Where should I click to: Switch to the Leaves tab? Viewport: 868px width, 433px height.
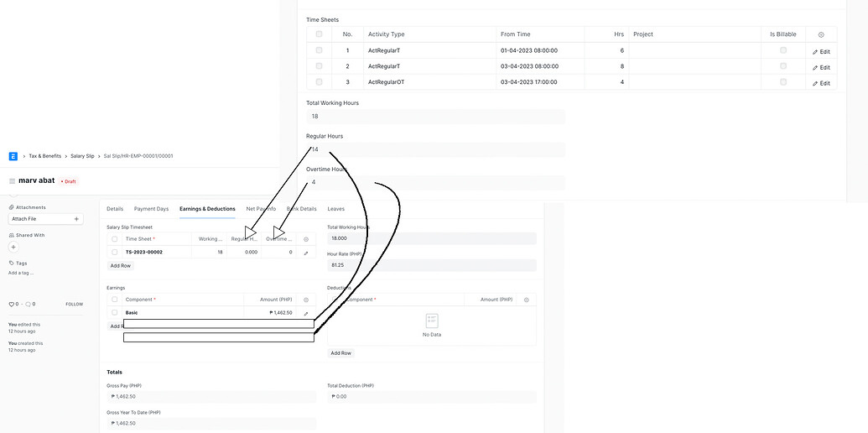click(x=336, y=209)
